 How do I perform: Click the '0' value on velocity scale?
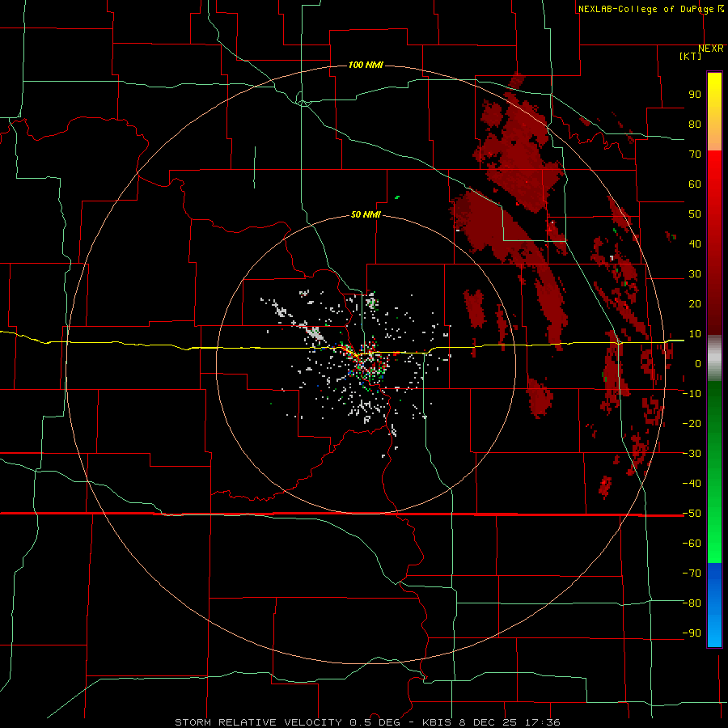coord(697,363)
